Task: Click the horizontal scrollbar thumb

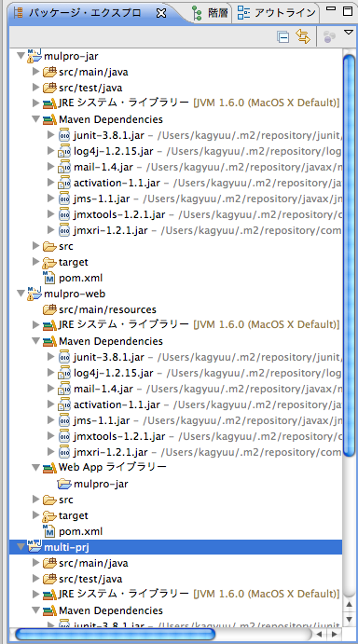Action: point(115,634)
